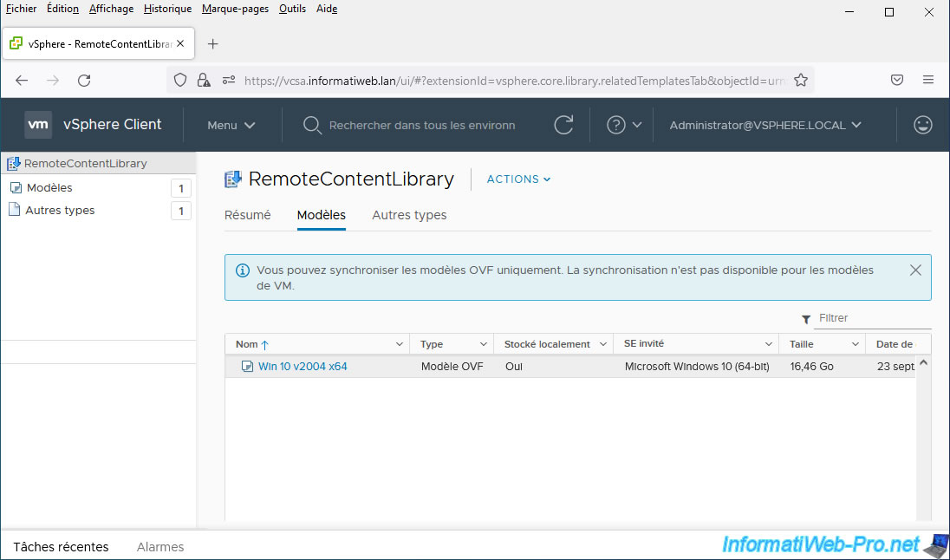Open the Historique menu
The width and height of the screenshot is (950, 560).
click(x=168, y=9)
